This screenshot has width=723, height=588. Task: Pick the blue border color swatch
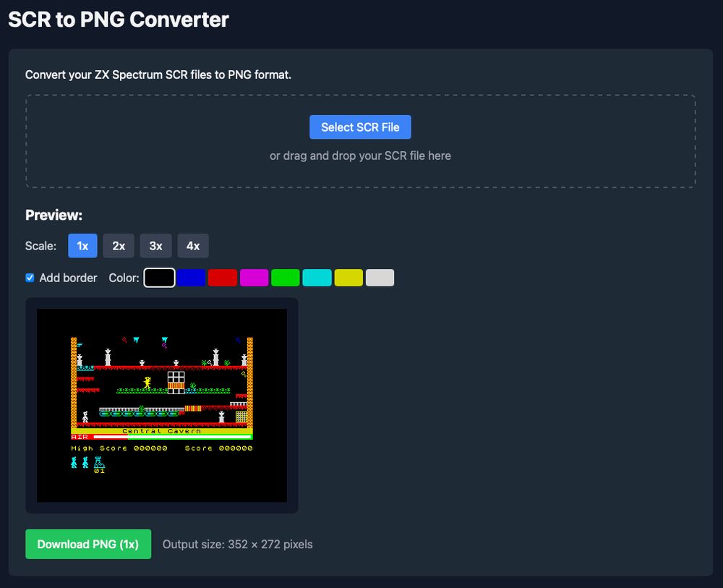tap(191, 278)
